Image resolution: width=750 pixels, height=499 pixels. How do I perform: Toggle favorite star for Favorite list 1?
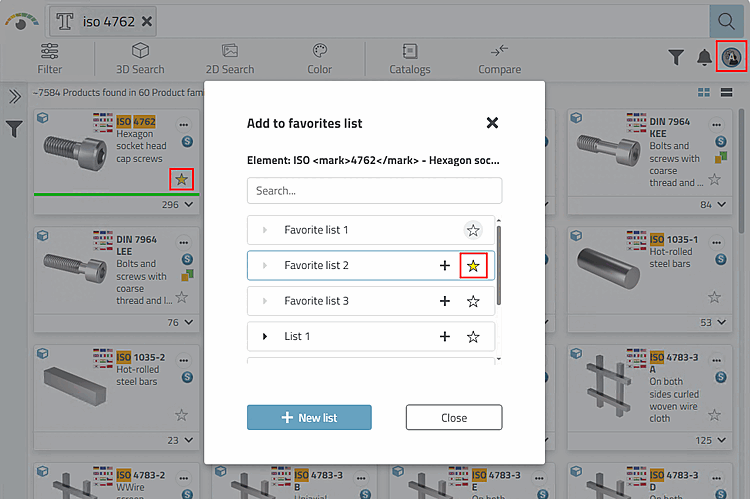point(473,230)
